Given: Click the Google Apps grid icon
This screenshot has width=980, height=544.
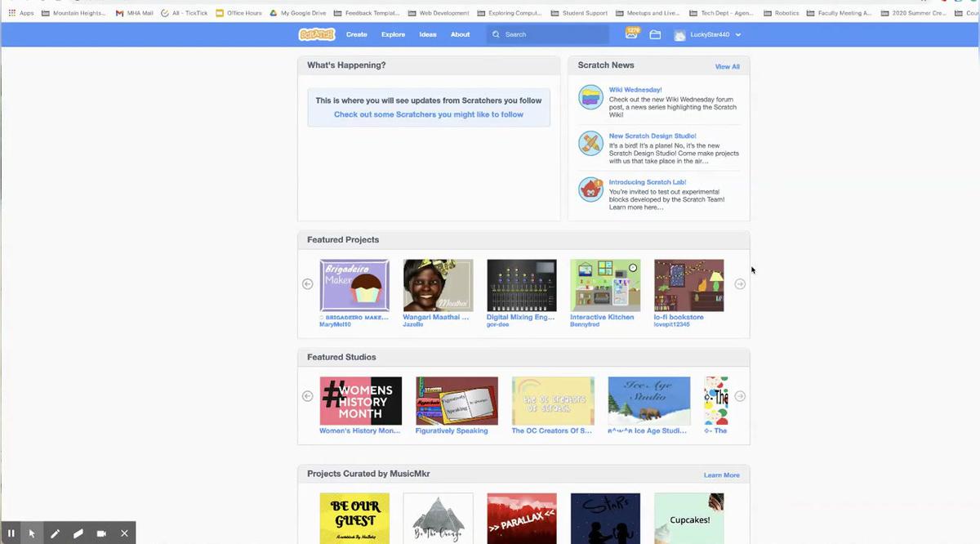Looking at the screenshot, I should pyautogui.click(x=11, y=13).
